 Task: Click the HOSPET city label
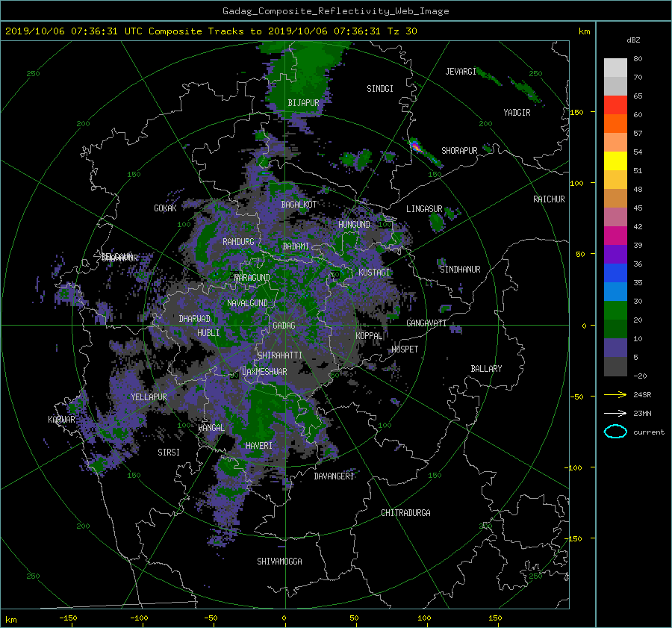coord(405,349)
